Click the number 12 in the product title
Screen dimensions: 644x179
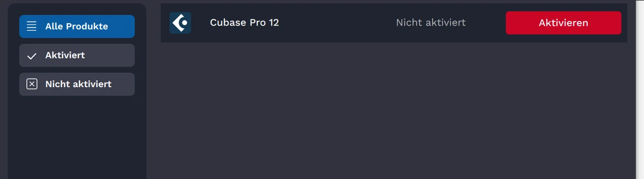click(x=273, y=23)
